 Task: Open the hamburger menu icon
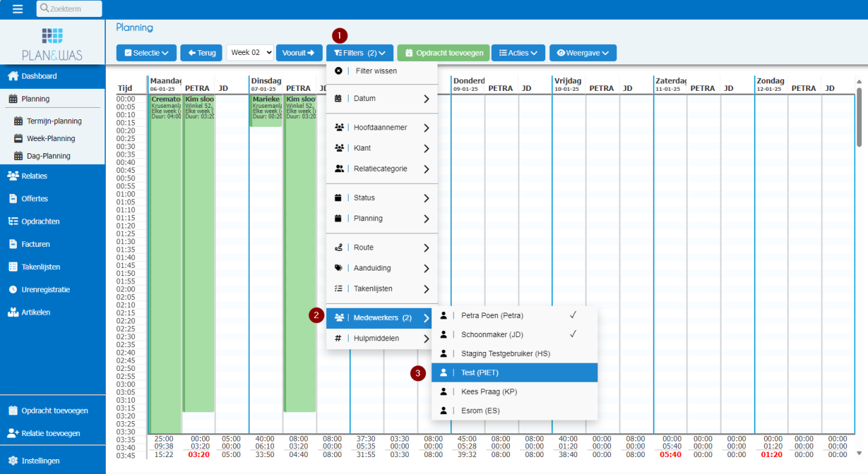coord(18,9)
